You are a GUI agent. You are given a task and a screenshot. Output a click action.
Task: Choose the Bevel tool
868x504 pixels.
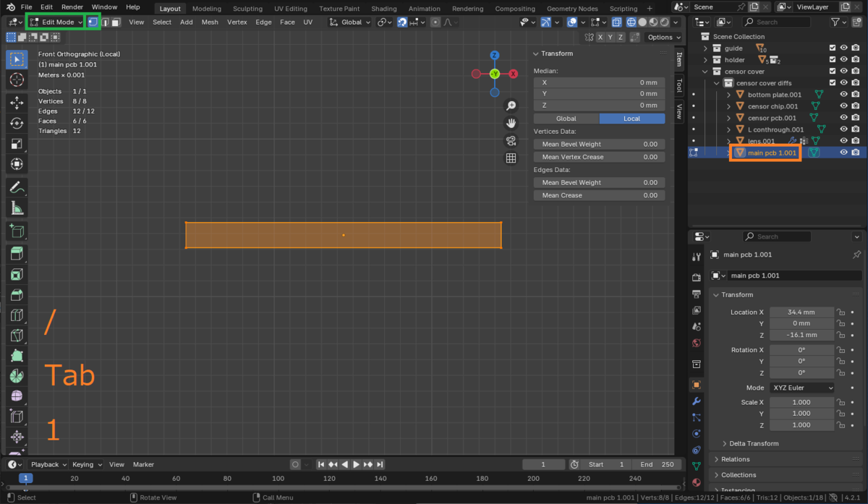click(16, 295)
